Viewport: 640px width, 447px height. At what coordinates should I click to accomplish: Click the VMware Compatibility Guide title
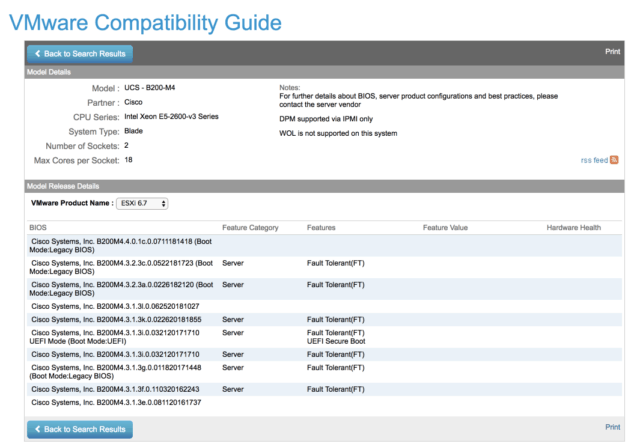[145, 22]
